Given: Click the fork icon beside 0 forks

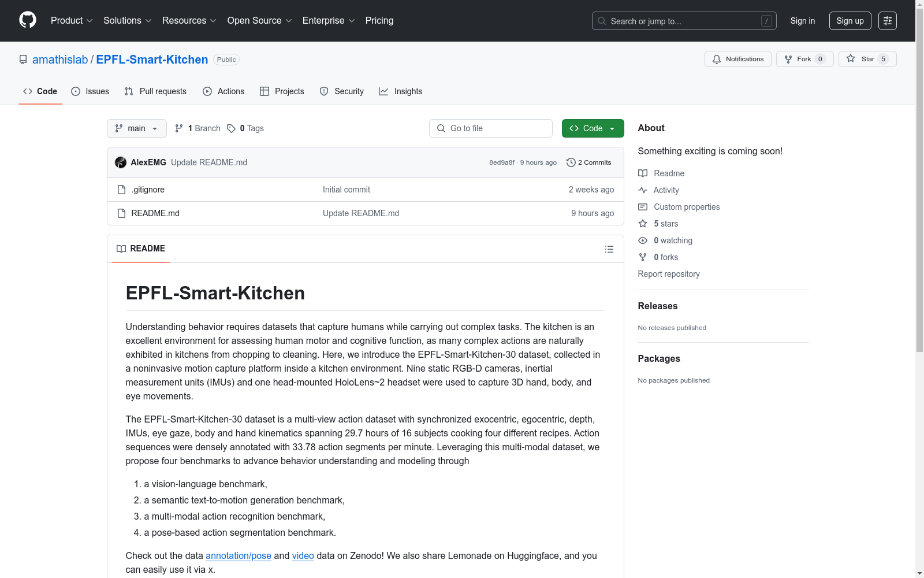Looking at the screenshot, I should point(643,257).
